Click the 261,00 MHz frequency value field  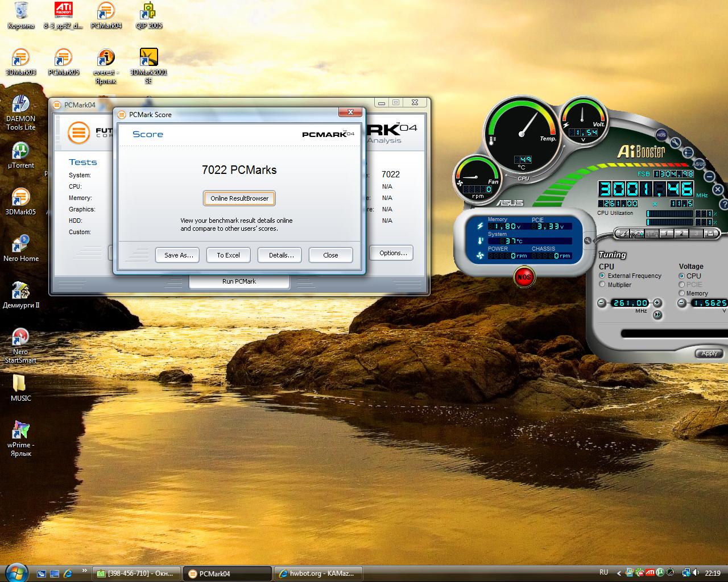[630, 303]
